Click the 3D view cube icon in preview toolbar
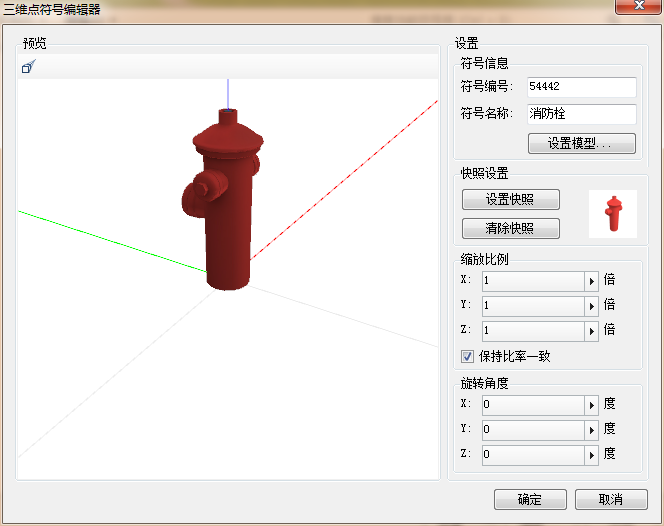Image resolution: width=664 pixels, height=526 pixels. click(28, 66)
